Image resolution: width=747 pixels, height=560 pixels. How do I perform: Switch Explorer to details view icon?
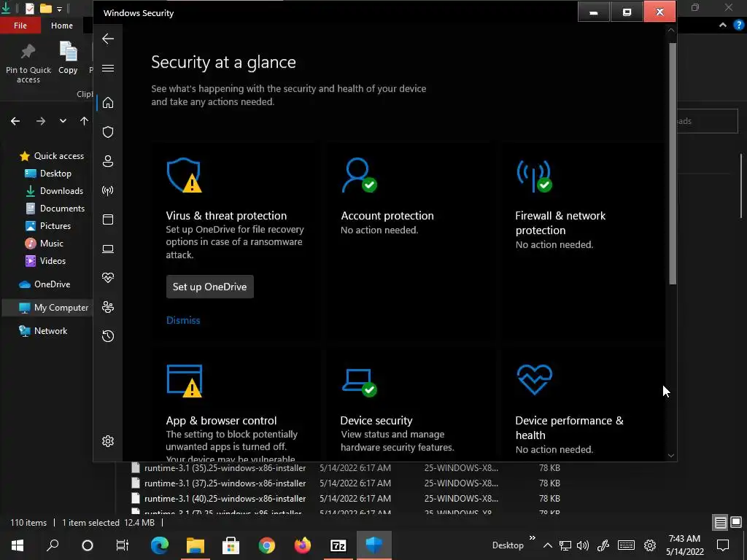pos(720,522)
